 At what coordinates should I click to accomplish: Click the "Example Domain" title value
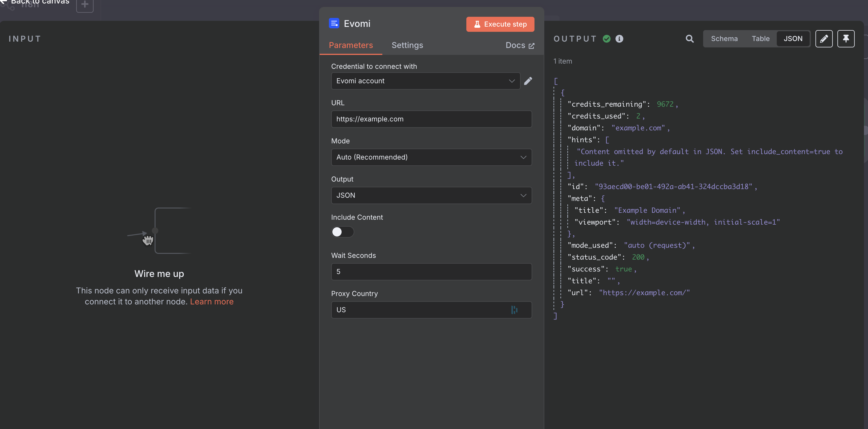point(647,210)
